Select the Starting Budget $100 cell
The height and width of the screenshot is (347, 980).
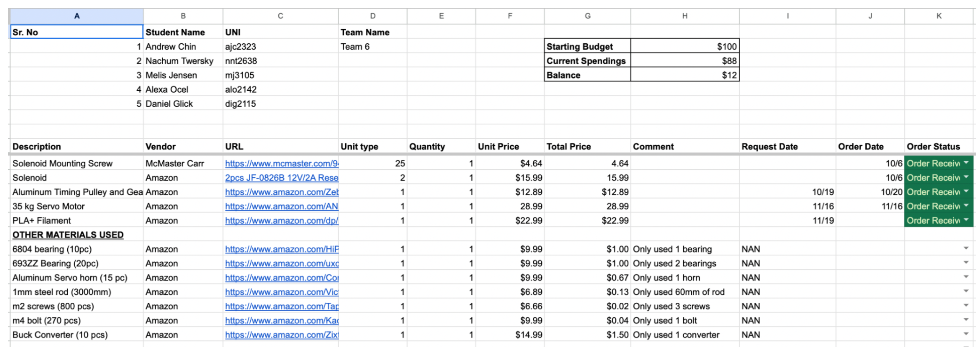point(684,47)
